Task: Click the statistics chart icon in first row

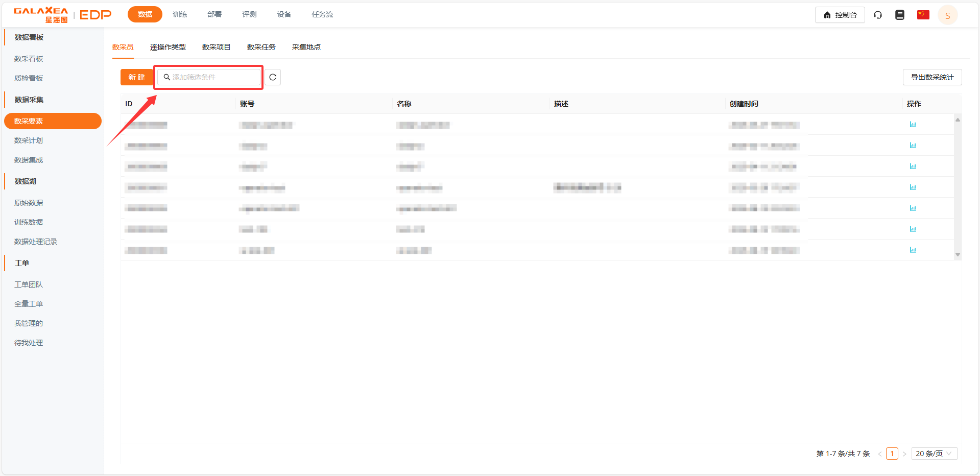Action: 913,125
